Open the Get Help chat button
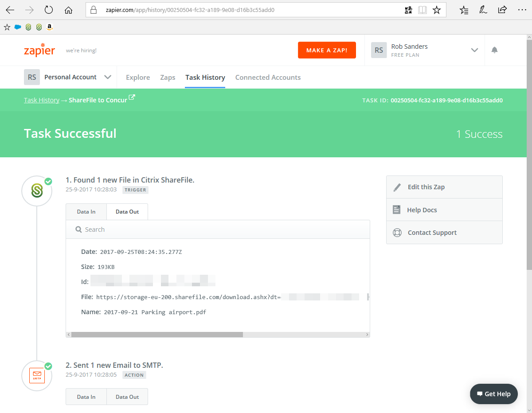 pyautogui.click(x=493, y=394)
